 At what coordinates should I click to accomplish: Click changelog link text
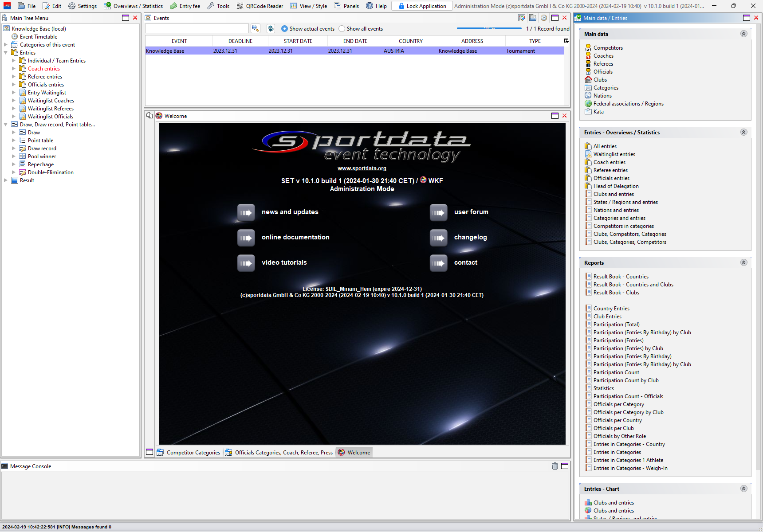[470, 237]
